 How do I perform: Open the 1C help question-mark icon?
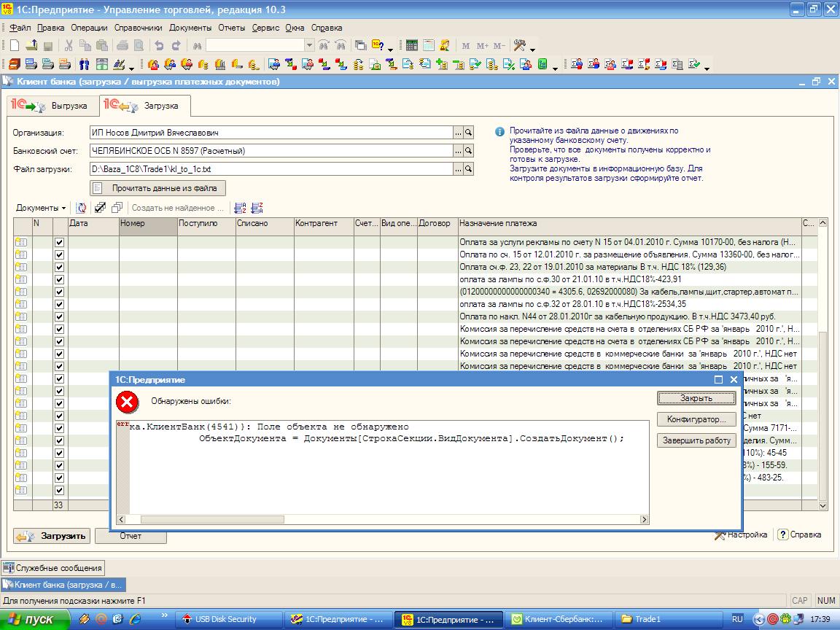click(x=378, y=45)
